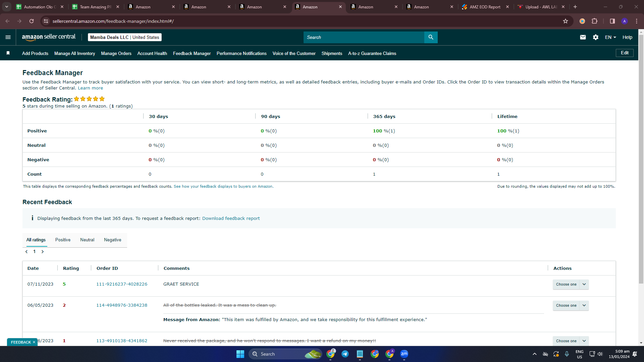Open a new browser tab
644x362 pixels.
point(575,7)
